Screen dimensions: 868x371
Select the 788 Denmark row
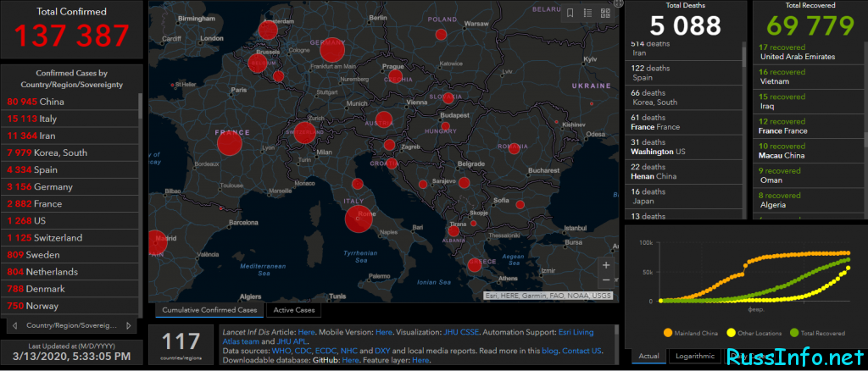point(70,289)
